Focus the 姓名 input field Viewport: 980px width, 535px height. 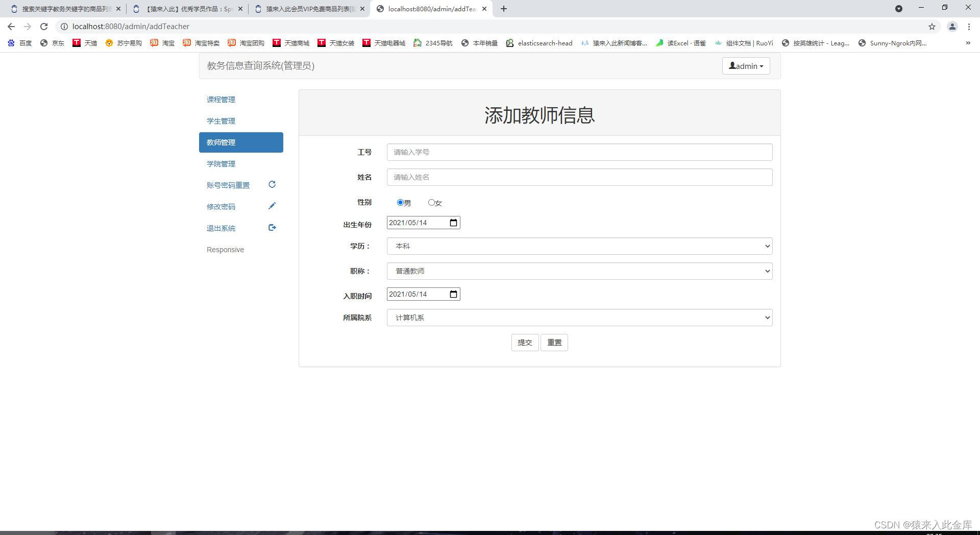[x=579, y=177]
